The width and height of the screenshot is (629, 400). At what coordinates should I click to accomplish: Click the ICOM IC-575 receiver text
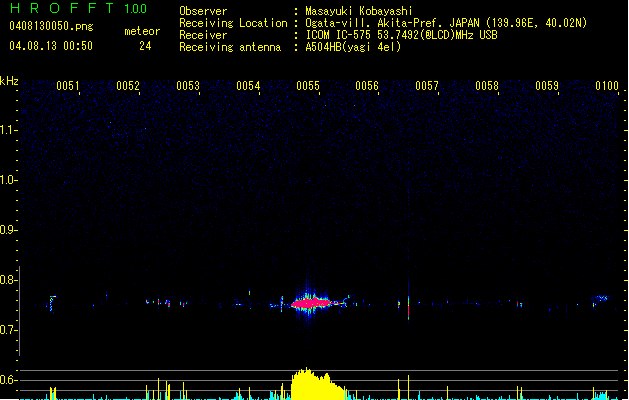coord(401,35)
